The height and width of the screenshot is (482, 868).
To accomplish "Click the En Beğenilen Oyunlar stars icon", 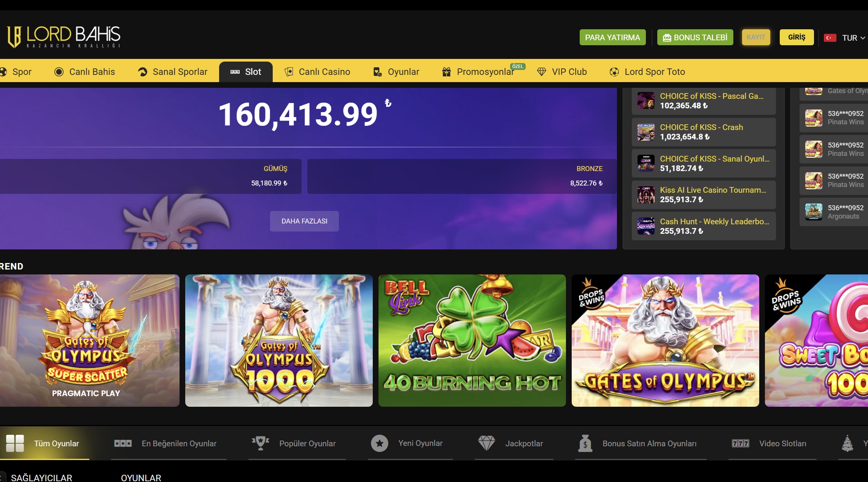I will (x=123, y=443).
